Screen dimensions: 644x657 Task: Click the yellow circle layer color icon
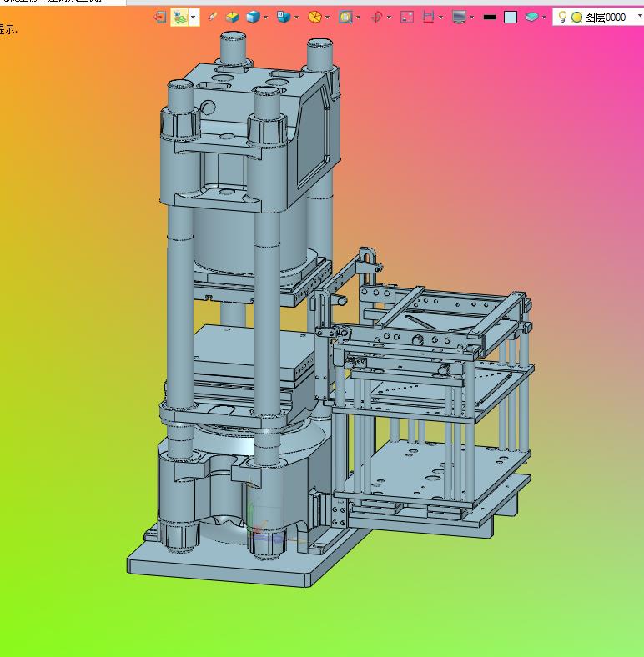tap(577, 18)
